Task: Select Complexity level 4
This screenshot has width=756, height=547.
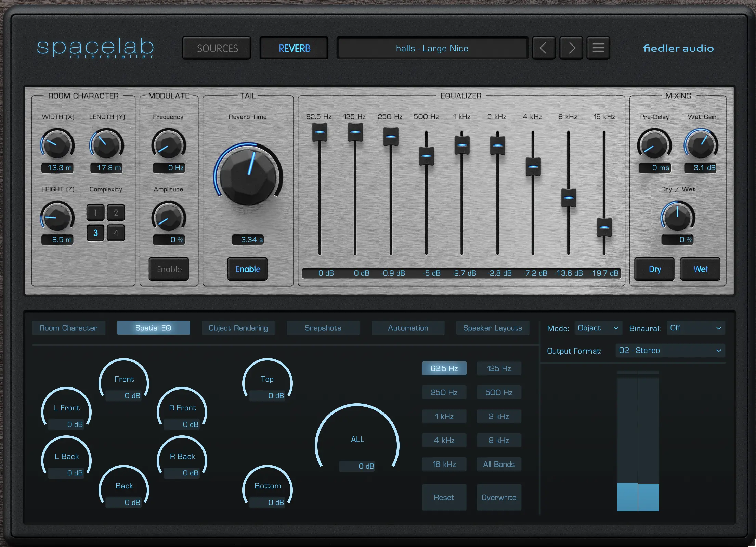Action: pyautogui.click(x=116, y=233)
